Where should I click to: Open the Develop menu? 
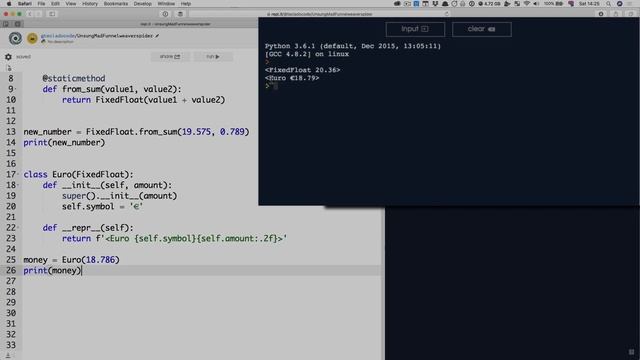(142, 4)
